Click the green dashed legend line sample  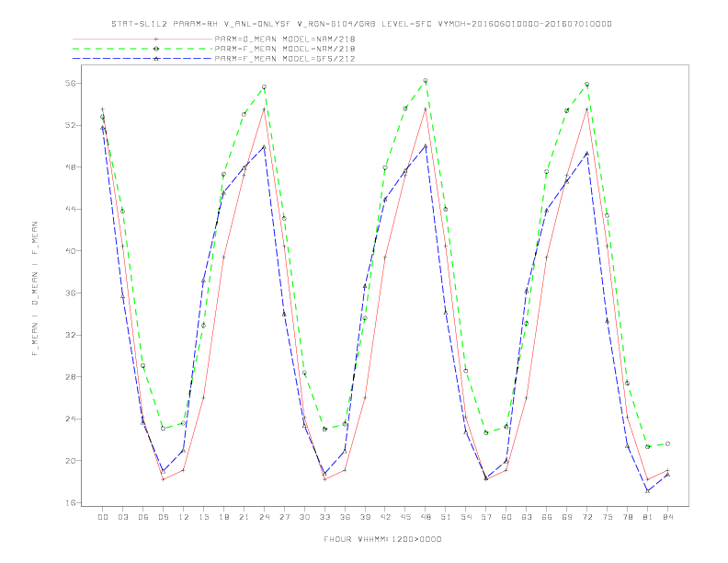[142, 49]
